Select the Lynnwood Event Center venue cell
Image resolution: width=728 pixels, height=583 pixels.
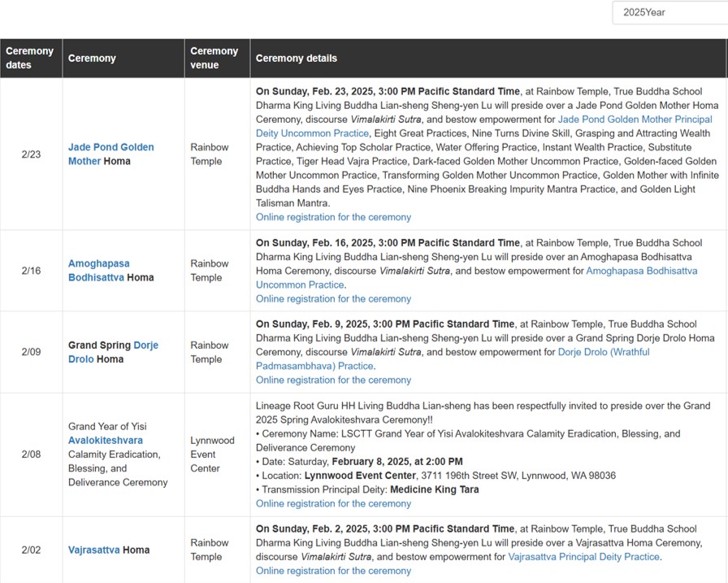[x=217, y=455]
